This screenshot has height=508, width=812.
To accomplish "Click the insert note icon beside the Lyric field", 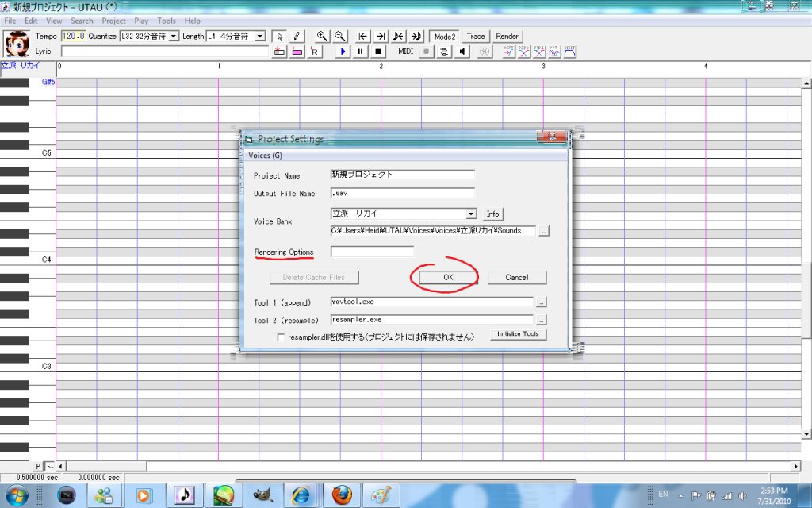I will [x=279, y=52].
